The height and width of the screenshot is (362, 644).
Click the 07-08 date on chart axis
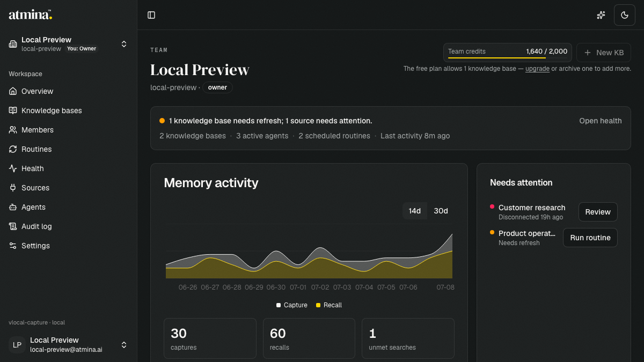pyautogui.click(x=445, y=287)
